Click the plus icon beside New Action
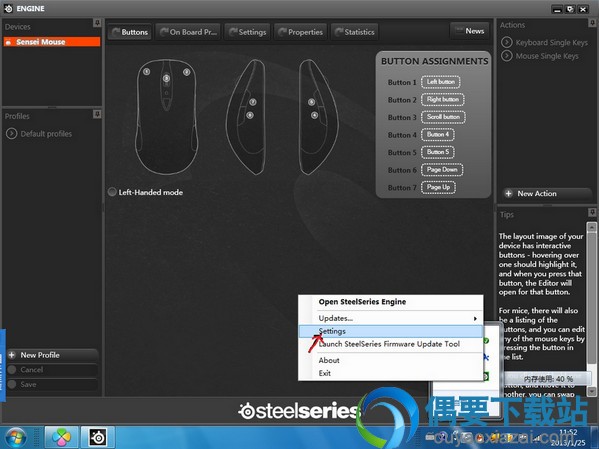Image resolution: width=599 pixels, height=449 pixels. (508, 194)
